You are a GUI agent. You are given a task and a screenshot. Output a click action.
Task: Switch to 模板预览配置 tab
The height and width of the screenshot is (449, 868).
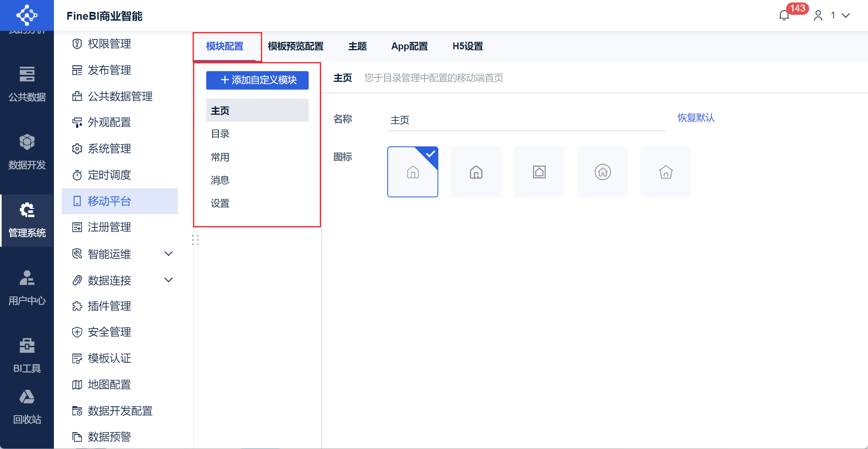coord(296,46)
